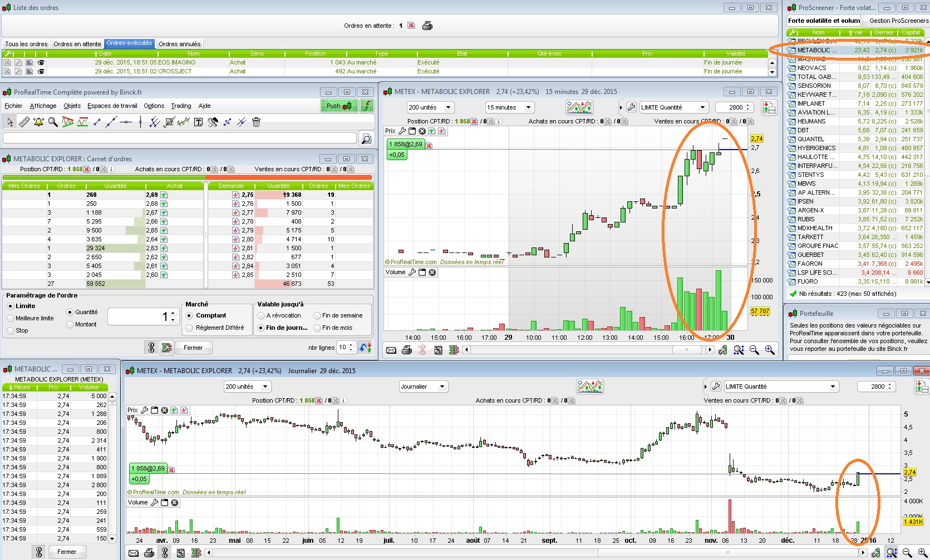Click the alarm bell alert tool

38,122
